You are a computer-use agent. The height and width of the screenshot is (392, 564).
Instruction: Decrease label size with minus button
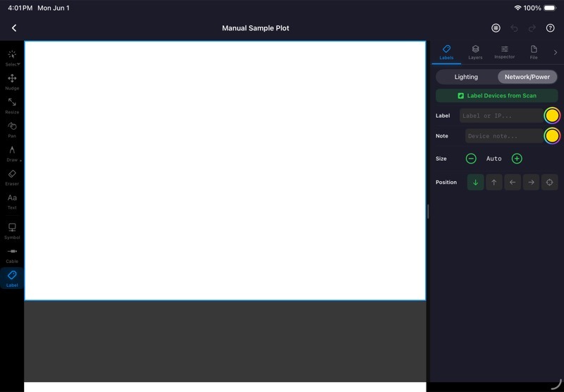click(x=471, y=159)
